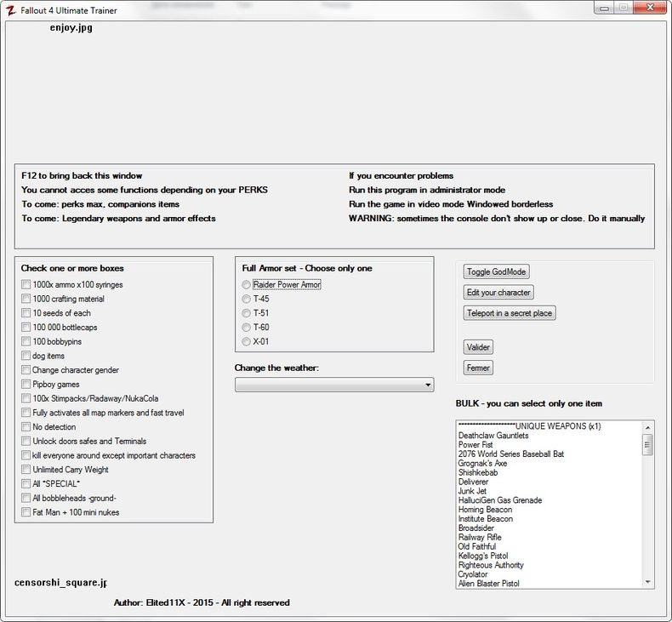Tick the 10 seeds of each option
The height and width of the screenshot is (622, 672).
tap(26, 312)
